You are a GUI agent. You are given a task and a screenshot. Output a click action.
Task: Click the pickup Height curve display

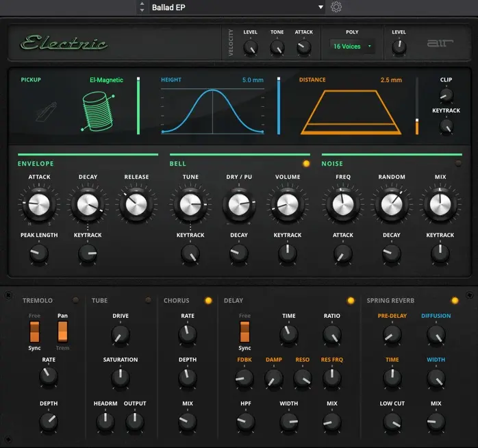coord(212,111)
